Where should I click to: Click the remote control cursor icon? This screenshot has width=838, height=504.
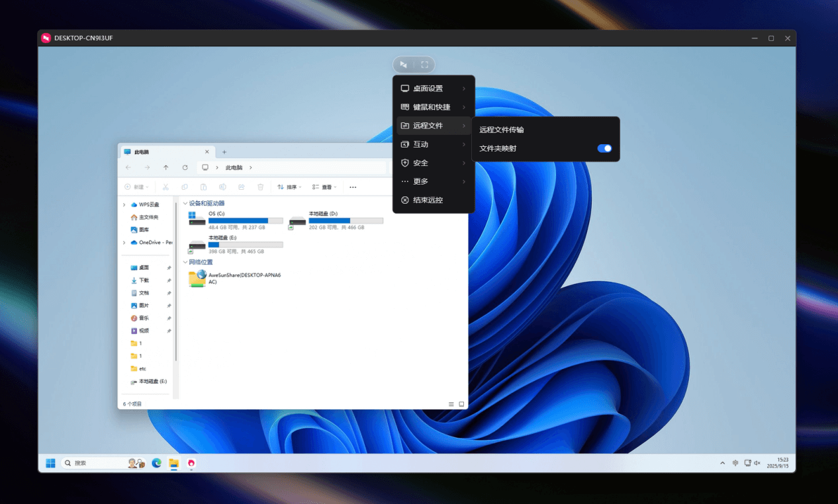tap(403, 65)
